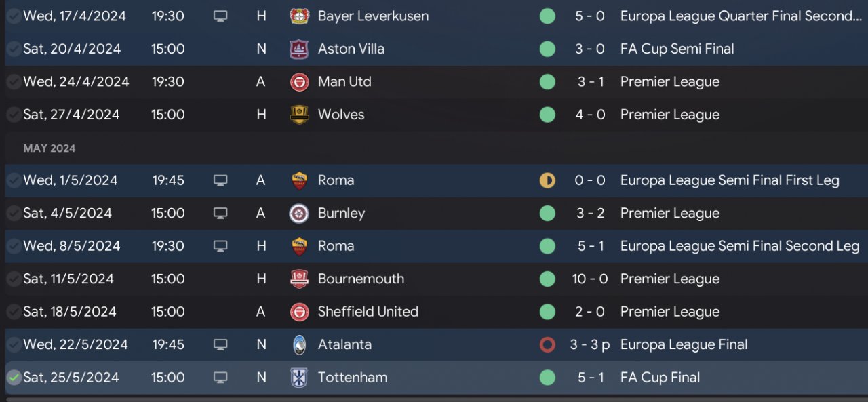Click the orange draw indicator for Roma away

click(547, 180)
